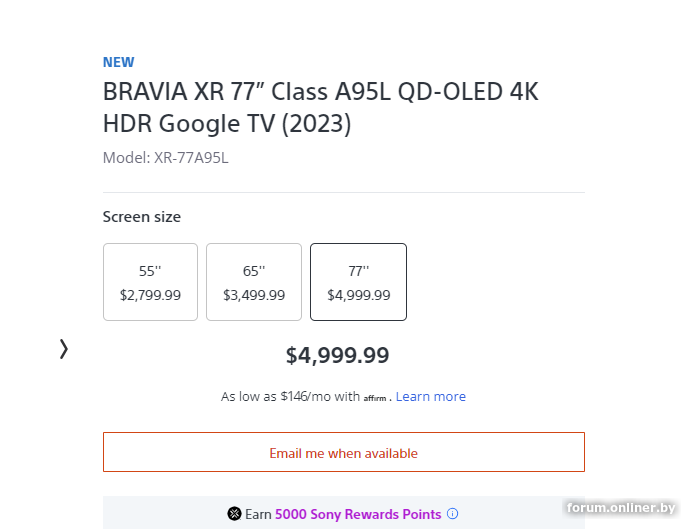Viewport: 696px width, 529px height.
Task: Click the affirm logo
Action: (375, 398)
